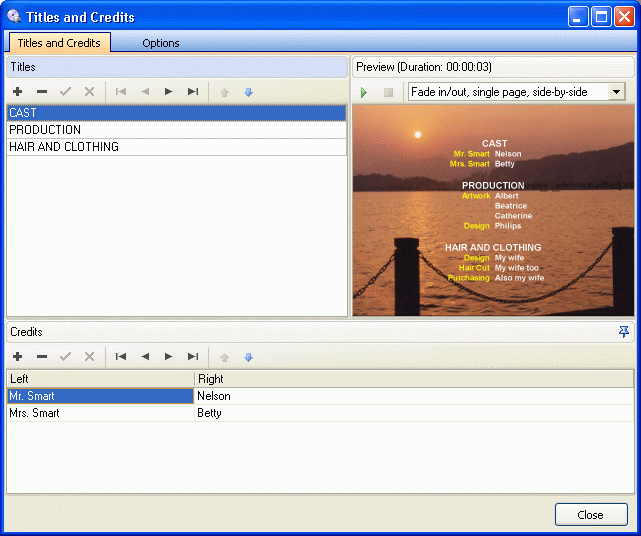Click the Left column header

101,379
